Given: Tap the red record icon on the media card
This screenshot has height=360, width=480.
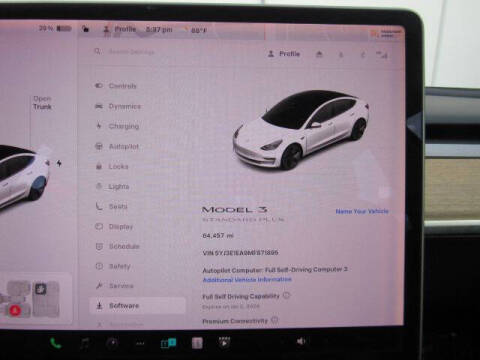Looking at the screenshot, I should [15, 311].
